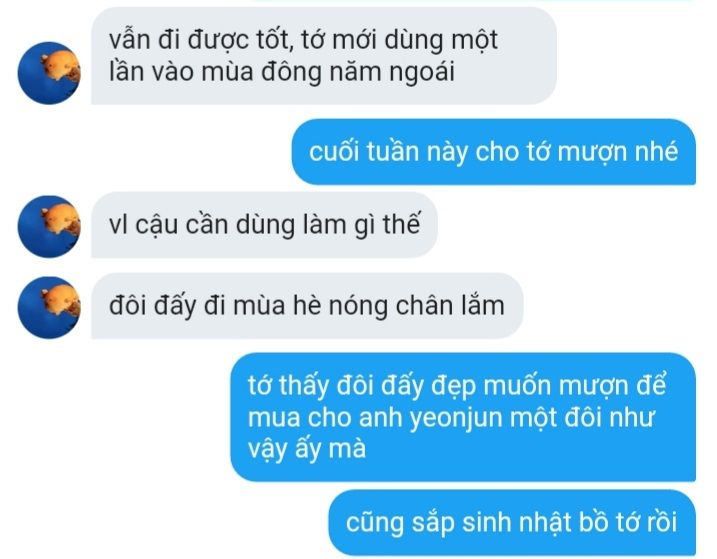Tap avatar beside 'vl cậu cần dùng' message
The height and width of the screenshot is (559, 717).
[x=49, y=226]
